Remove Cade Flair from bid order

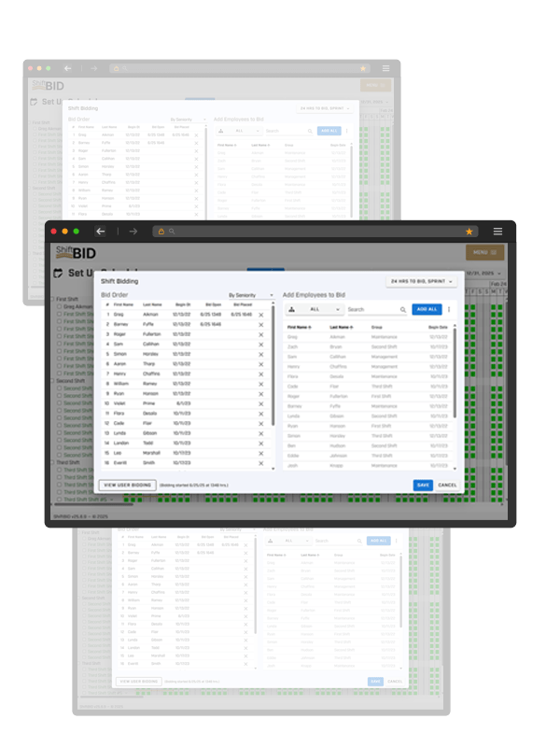[x=261, y=424]
